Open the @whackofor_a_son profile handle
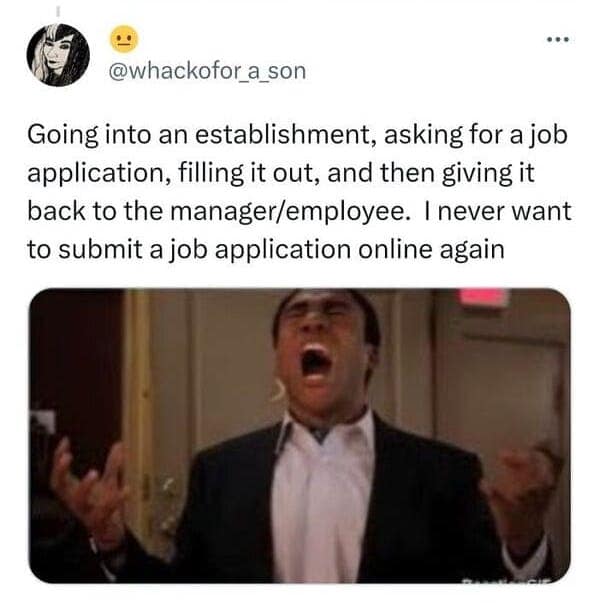This screenshot has height=603, width=599. [x=208, y=72]
